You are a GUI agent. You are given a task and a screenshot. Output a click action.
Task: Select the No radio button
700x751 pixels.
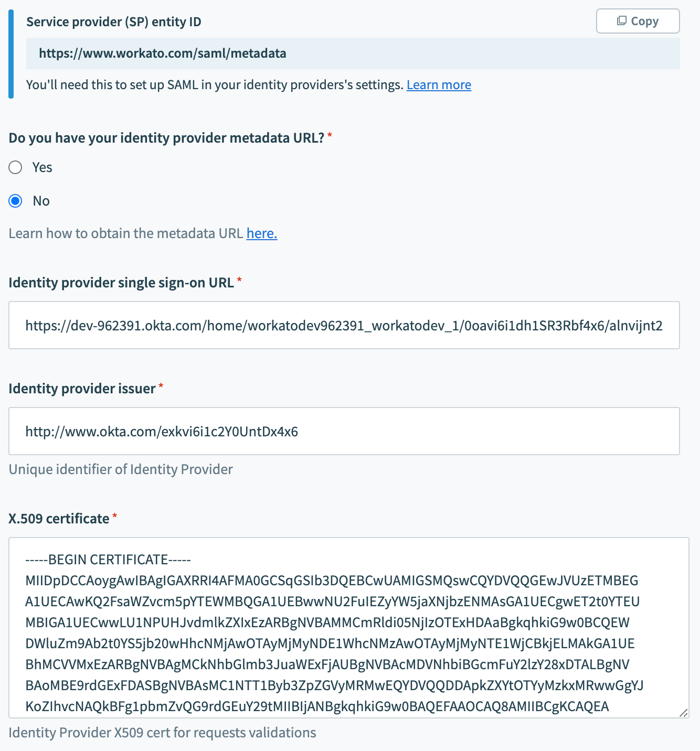(16, 201)
